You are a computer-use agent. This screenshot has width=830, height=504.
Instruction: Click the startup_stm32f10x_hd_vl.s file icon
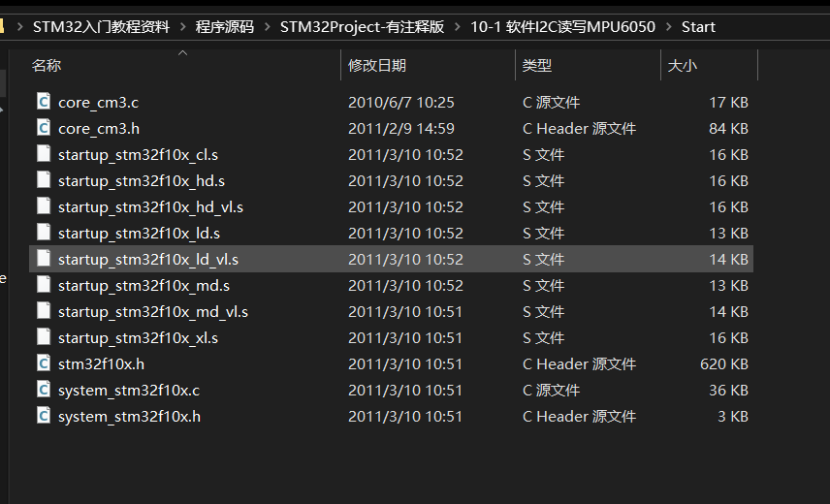[44, 205]
